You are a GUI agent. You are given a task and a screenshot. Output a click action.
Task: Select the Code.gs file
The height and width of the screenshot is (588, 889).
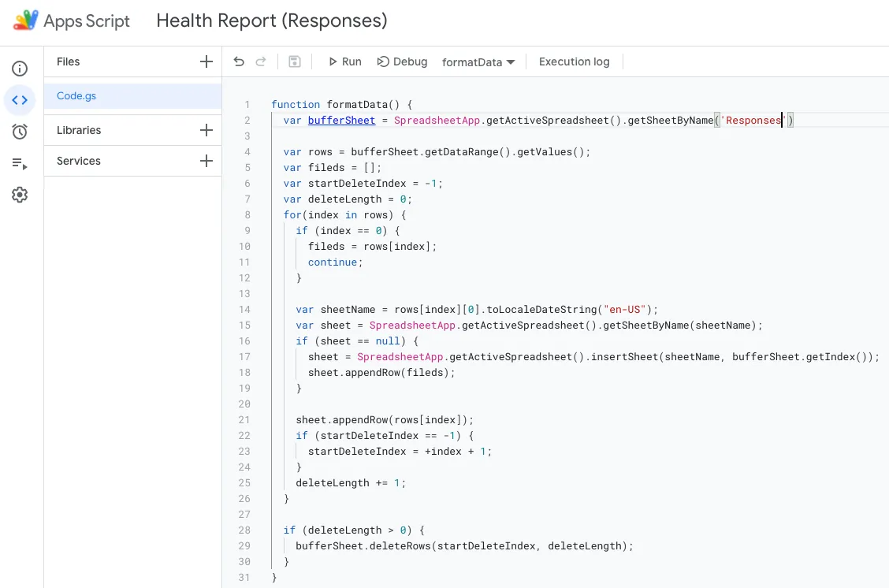point(76,96)
